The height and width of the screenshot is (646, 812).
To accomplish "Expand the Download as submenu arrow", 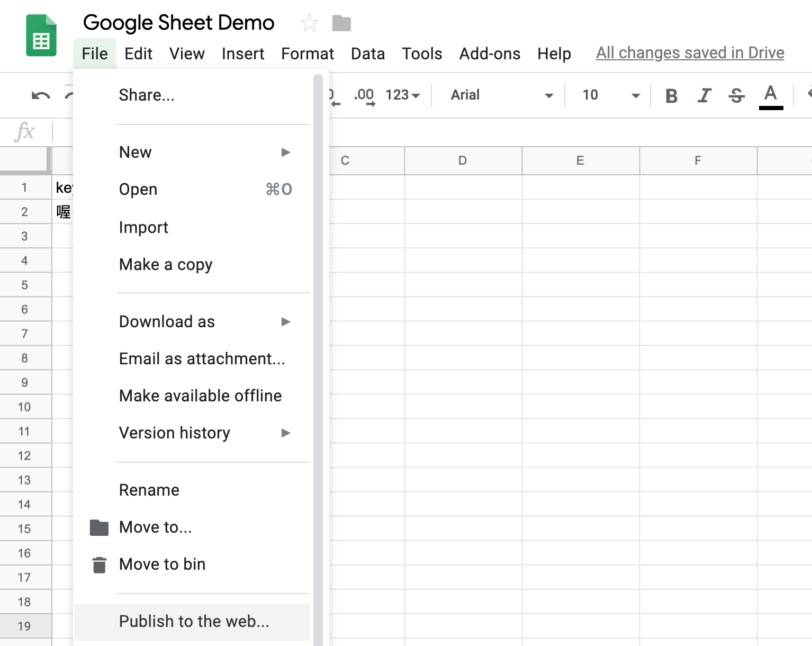I will tap(286, 322).
